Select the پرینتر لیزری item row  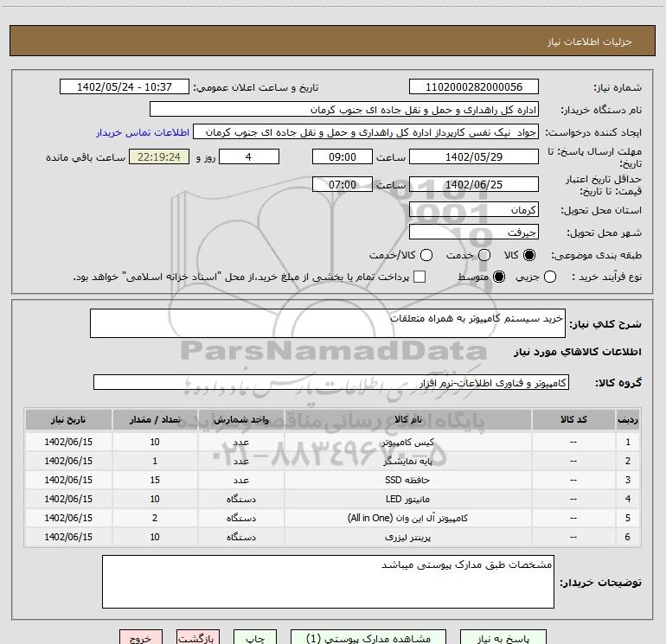coord(333,537)
